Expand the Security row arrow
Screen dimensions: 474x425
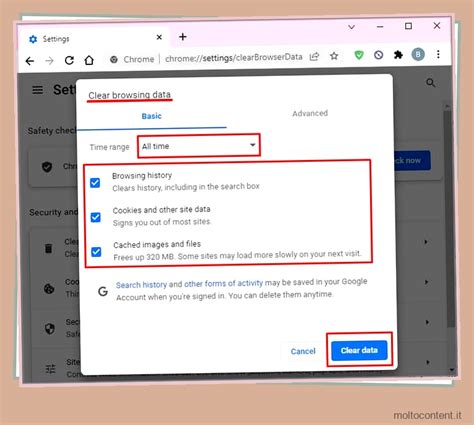[427, 322]
